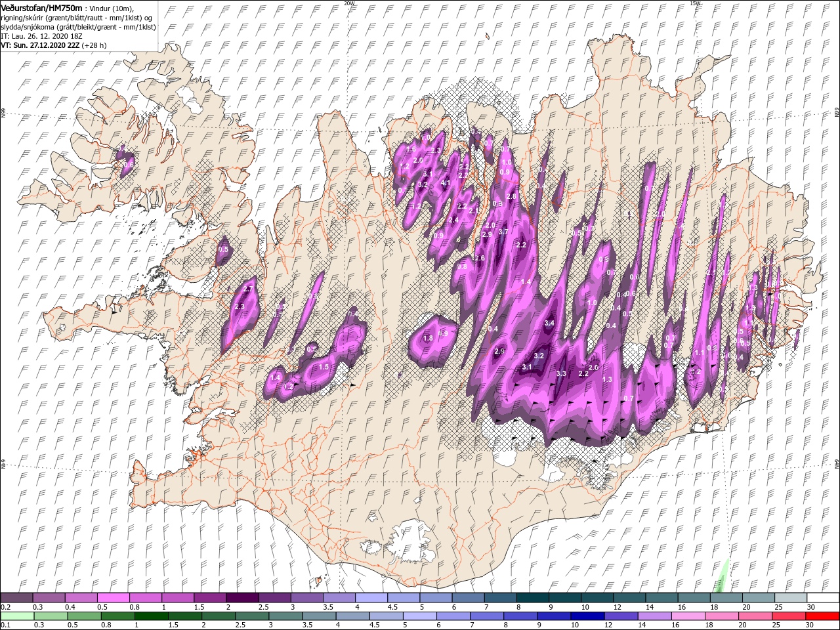This screenshot has width=840, height=630.
Task: Click the palest green rain swatch at 0.1
Action: click(18, 616)
